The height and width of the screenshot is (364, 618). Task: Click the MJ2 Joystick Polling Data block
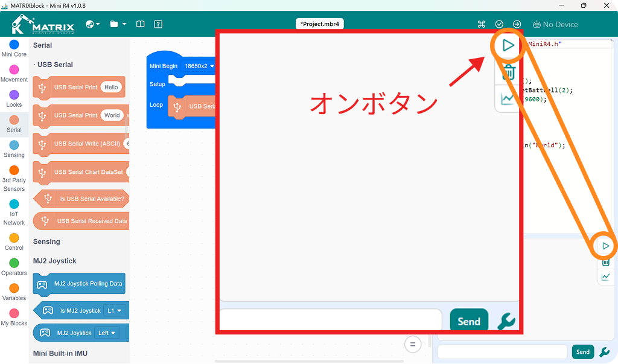pyautogui.click(x=79, y=284)
